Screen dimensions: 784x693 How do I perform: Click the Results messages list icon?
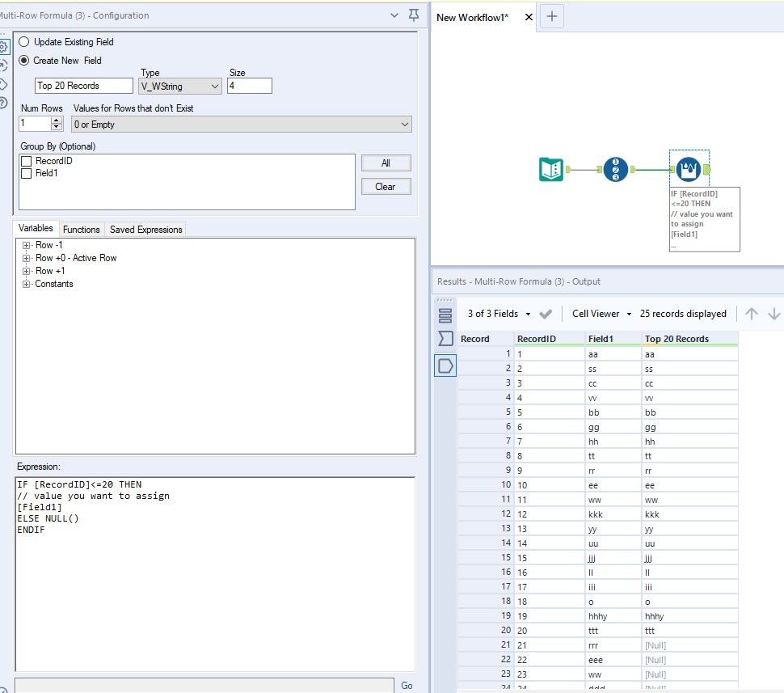pyautogui.click(x=445, y=315)
